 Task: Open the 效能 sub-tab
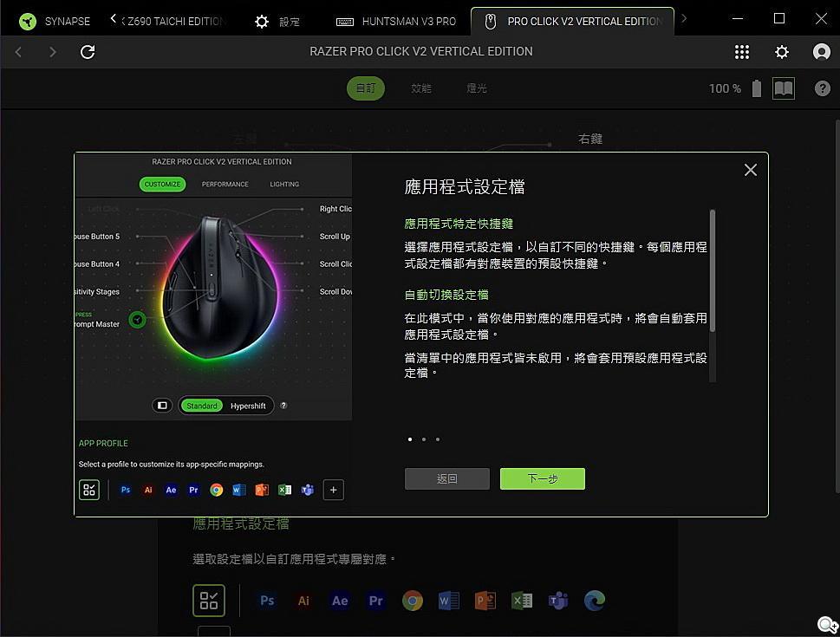[421, 88]
